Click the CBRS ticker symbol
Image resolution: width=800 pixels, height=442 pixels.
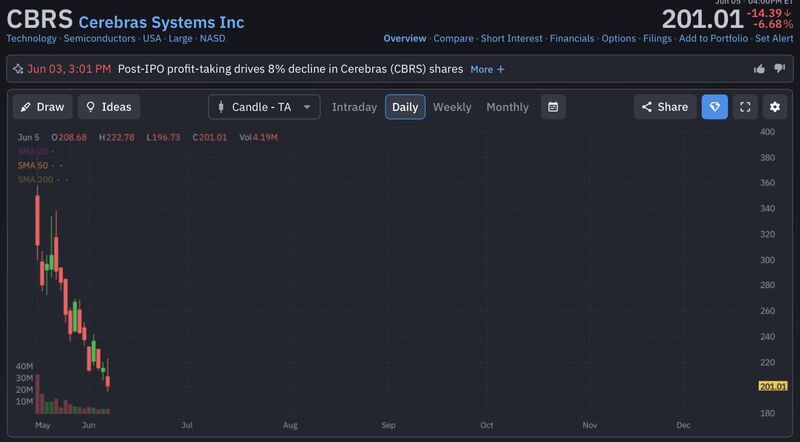point(39,19)
